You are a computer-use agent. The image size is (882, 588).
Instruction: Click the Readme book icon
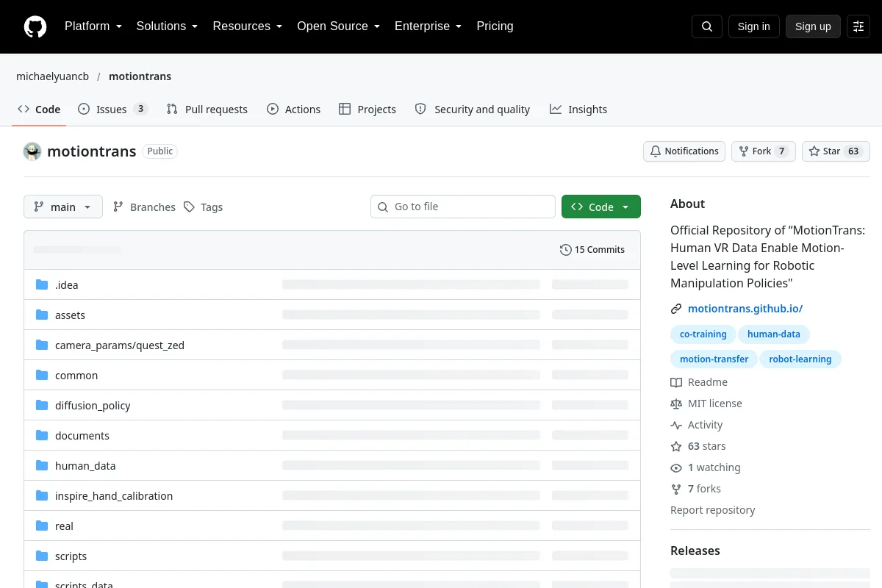pyautogui.click(x=676, y=382)
